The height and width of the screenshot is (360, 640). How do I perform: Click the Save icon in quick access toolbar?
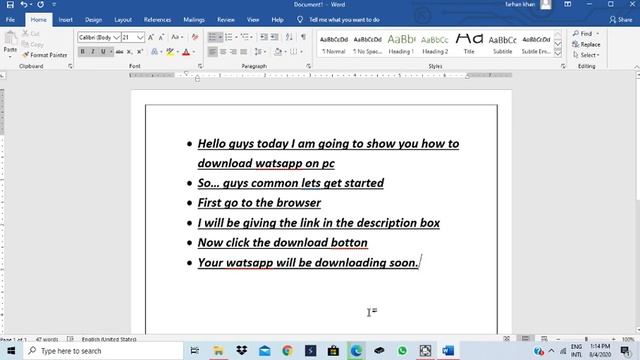pos(10,5)
